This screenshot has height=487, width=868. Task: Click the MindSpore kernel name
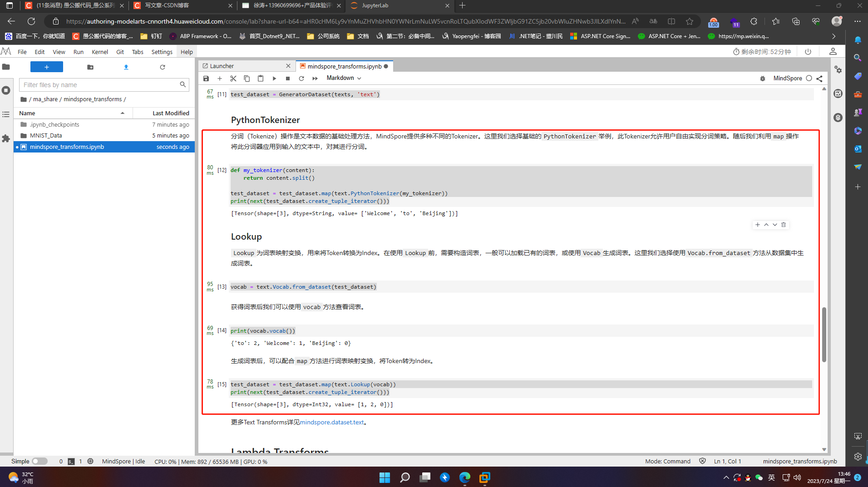click(788, 79)
